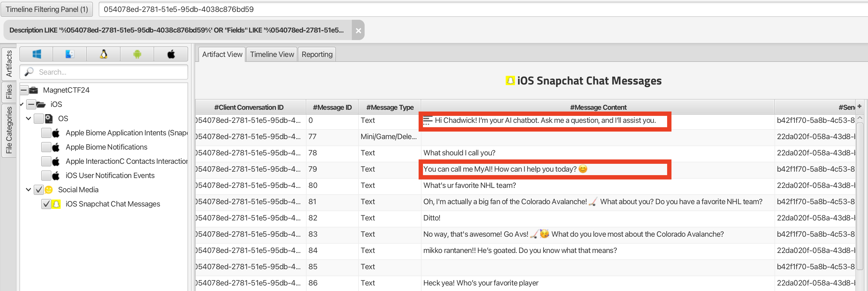Screen dimensions: 868x291
Task: Switch to the Timeline View tab
Action: click(x=272, y=54)
